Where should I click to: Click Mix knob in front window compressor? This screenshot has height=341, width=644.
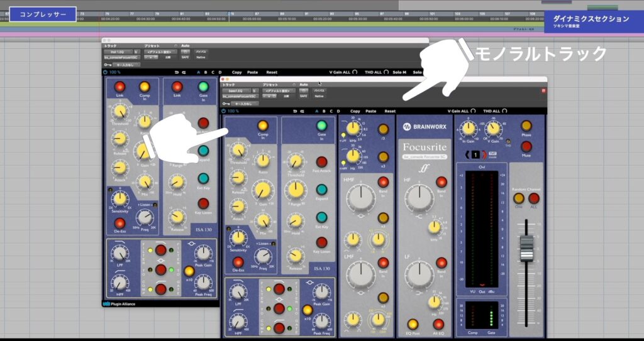262,221
